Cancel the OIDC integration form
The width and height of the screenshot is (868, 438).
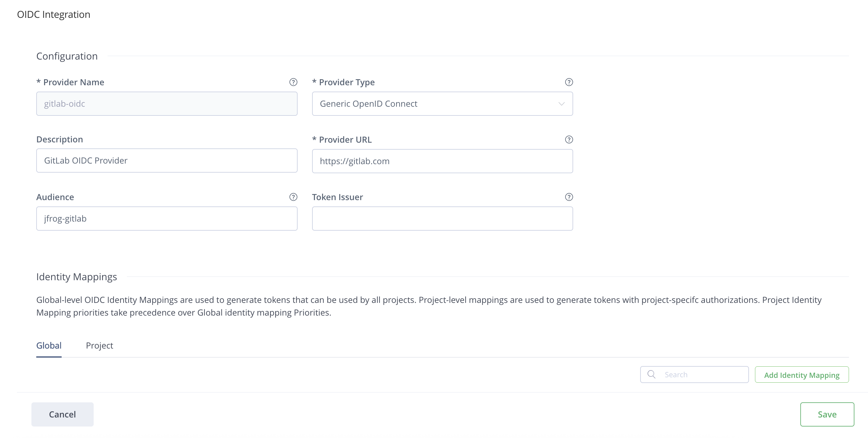pyautogui.click(x=62, y=414)
